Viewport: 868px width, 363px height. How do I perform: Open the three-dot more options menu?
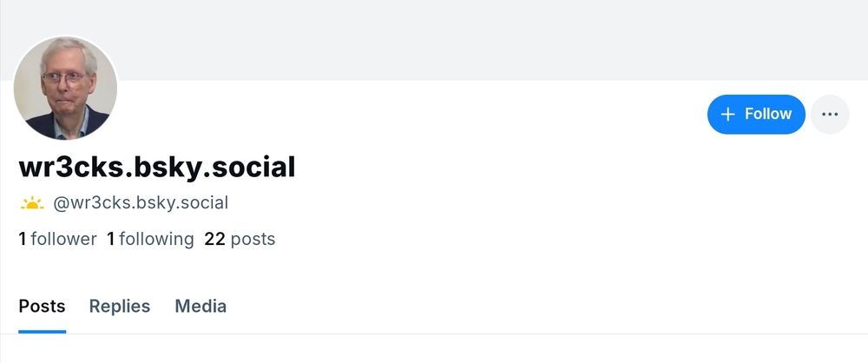(x=830, y=115)
